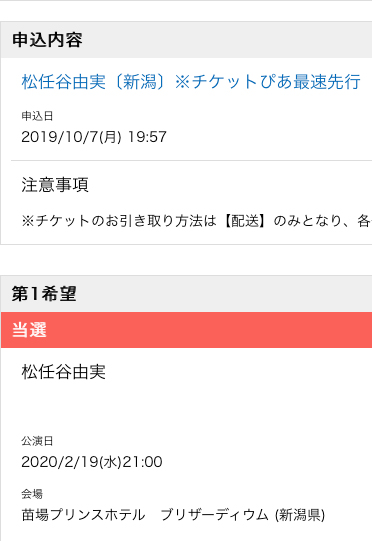Select the 公演日 label

37,441
